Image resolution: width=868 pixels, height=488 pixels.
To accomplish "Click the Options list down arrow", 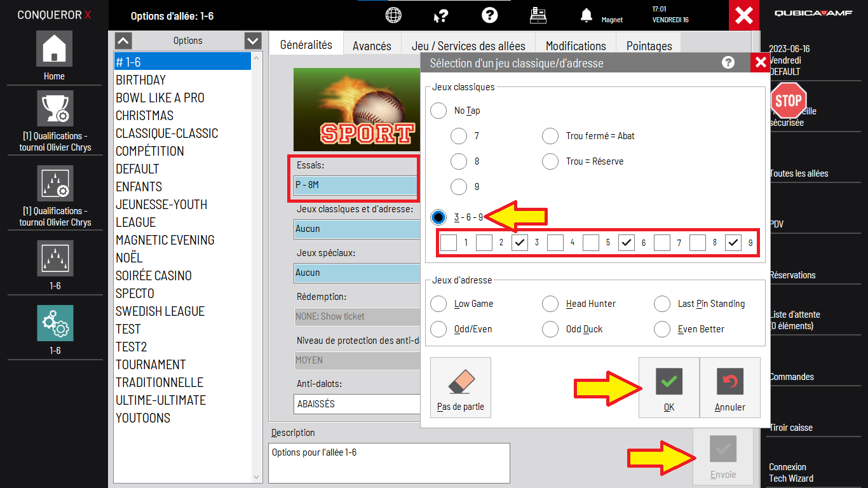I will [x=253, y=41].
